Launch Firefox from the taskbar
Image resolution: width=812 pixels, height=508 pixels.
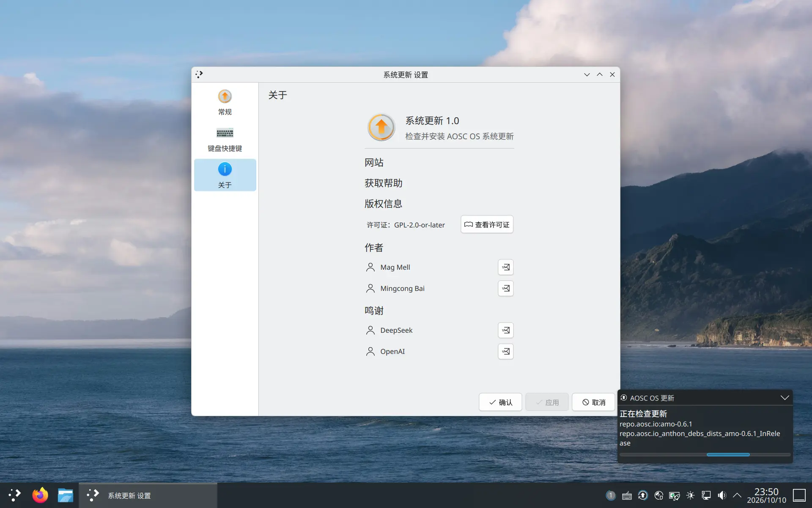click(x=40, y=495)
